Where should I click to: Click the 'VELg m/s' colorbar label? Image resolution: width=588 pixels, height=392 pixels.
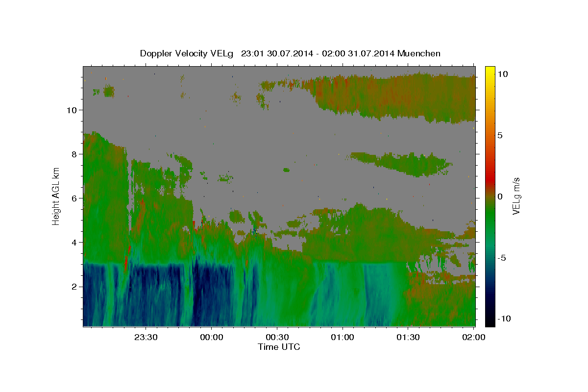[516, 196]
